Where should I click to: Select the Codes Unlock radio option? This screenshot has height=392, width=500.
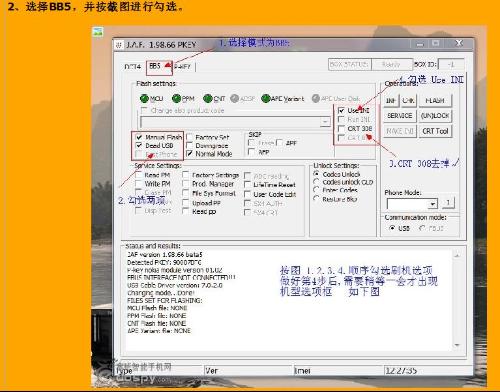[316, 174]
